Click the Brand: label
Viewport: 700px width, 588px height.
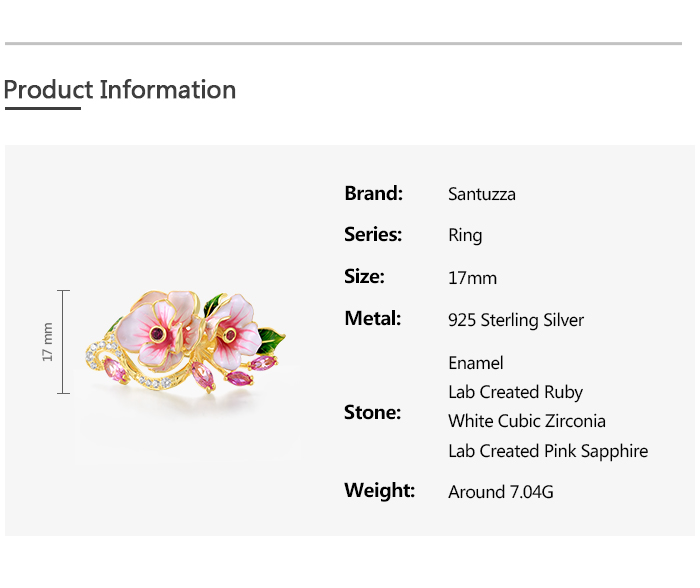(373, 193)
